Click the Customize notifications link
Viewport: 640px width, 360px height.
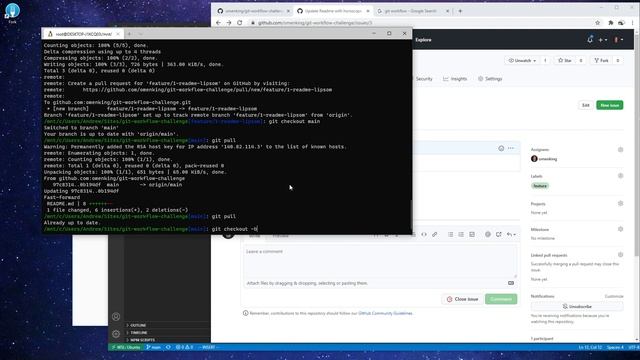[614, 296]
